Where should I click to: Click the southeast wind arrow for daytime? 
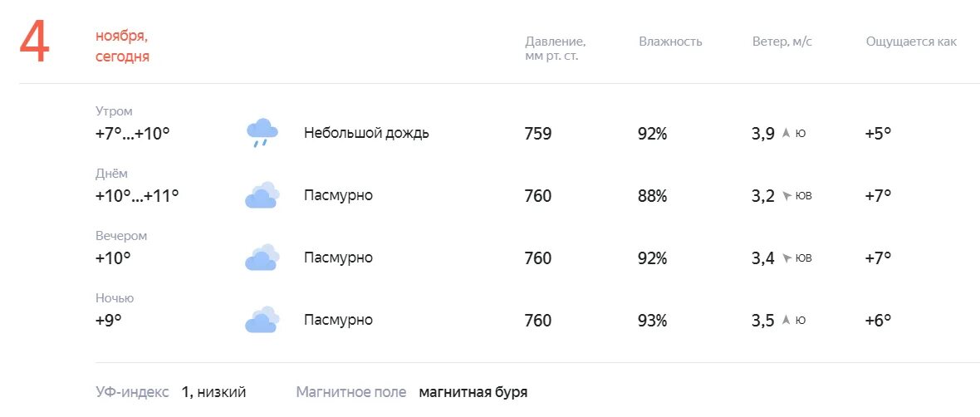[x=786, y=196]
